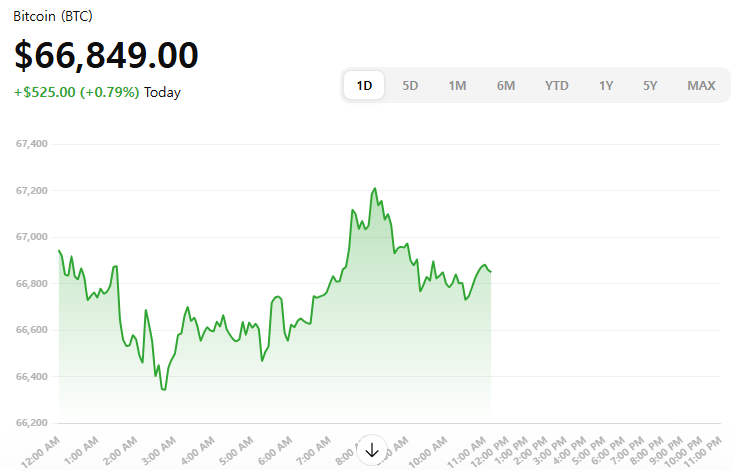The height and width of the screenshot is (470, 734).
Task: Select the MAX range tab
Action: pos(701,85)
